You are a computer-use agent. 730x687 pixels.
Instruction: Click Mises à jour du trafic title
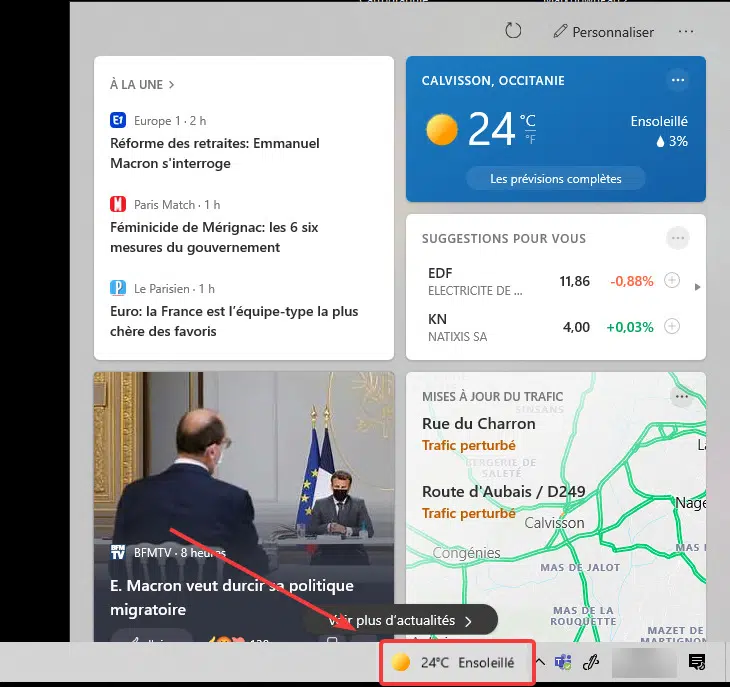pos(492,397)
